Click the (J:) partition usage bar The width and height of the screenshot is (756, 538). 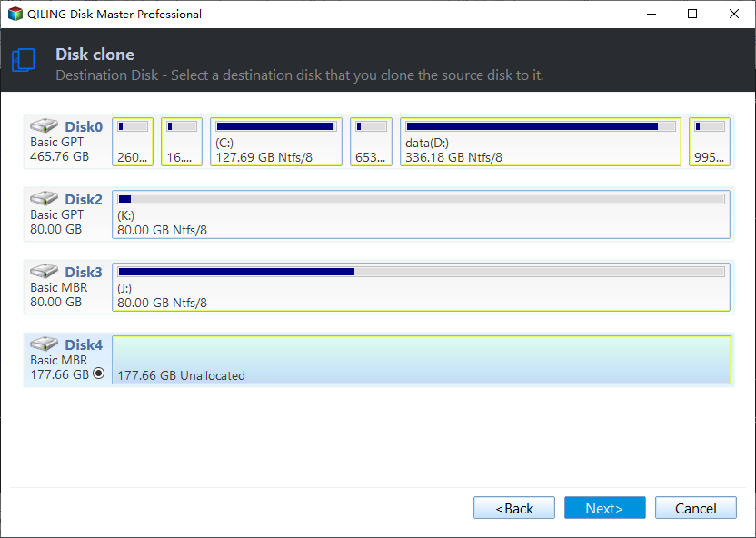(421, 272)
